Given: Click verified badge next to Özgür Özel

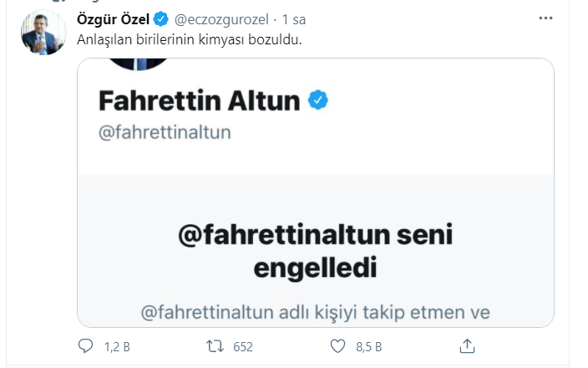Looking at the screenshot, I should pyautogui.click(x=160, y=19).
